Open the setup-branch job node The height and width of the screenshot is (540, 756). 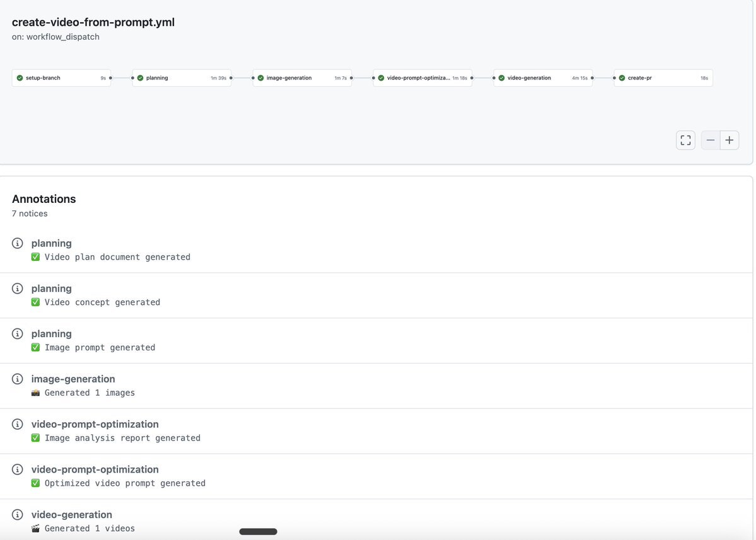pyautogui.click(x=61, y=78)
